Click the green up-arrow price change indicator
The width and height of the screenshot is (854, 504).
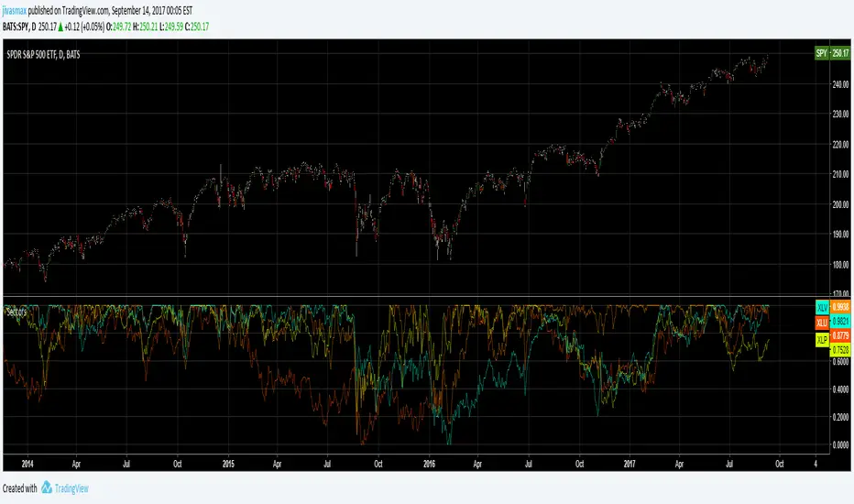pyautogui.click(x=60, y=27)
